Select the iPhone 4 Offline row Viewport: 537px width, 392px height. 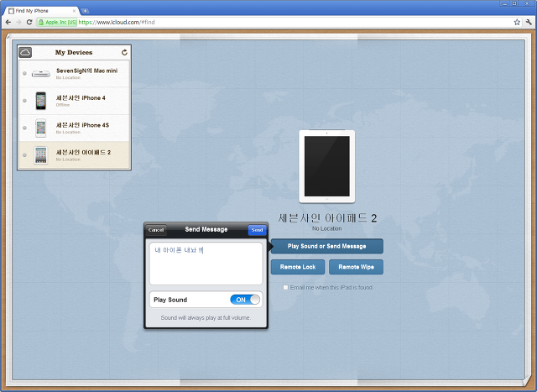(x=75, y=101)
